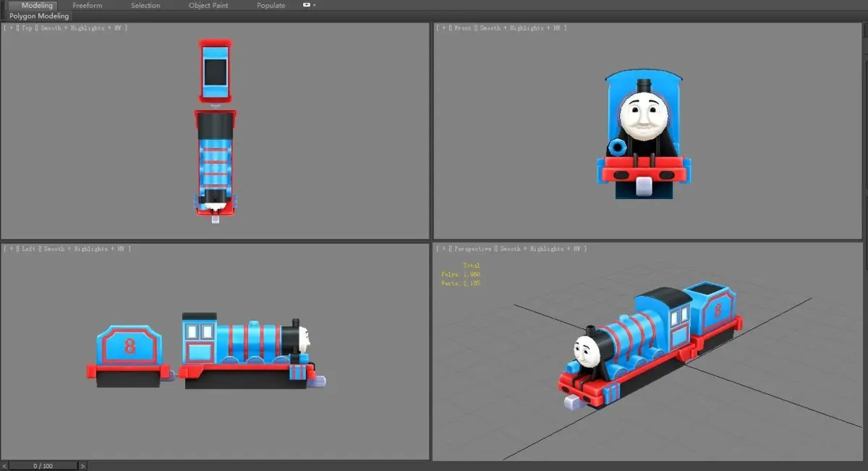Screen dimensions: 868x471
Task: Open Left viewport Smooth + Highlights shading menu
Action: click(86, 249)
